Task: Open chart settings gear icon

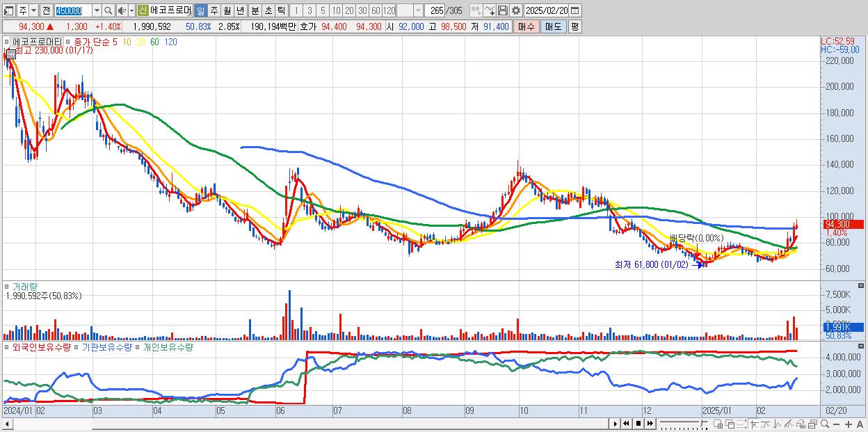Action: click(515, 10)
